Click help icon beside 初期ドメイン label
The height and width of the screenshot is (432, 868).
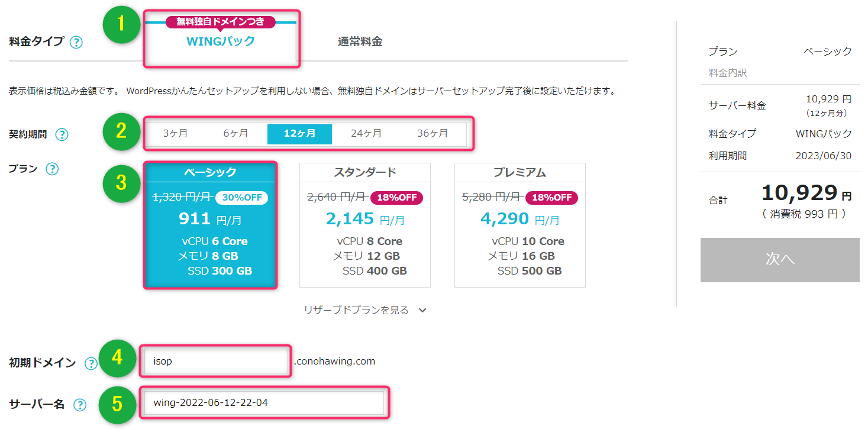click(91, 363)
